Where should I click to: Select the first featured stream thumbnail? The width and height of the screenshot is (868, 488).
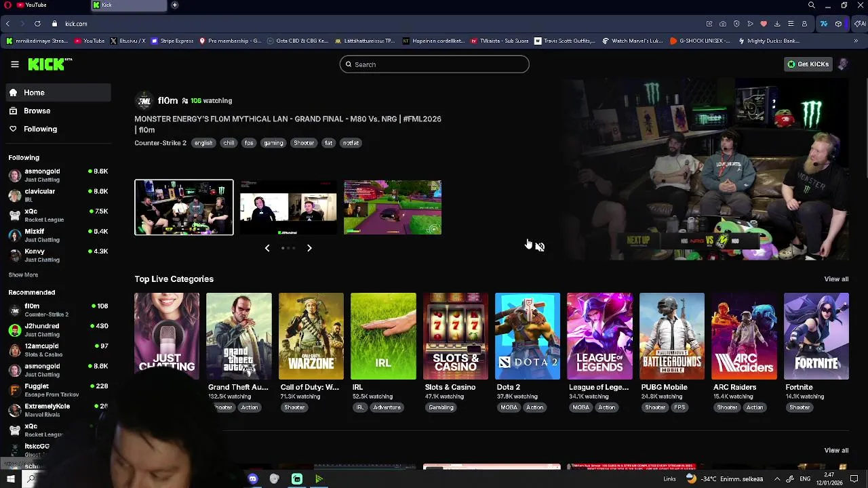pyautogui.click(x=184, y=207)
